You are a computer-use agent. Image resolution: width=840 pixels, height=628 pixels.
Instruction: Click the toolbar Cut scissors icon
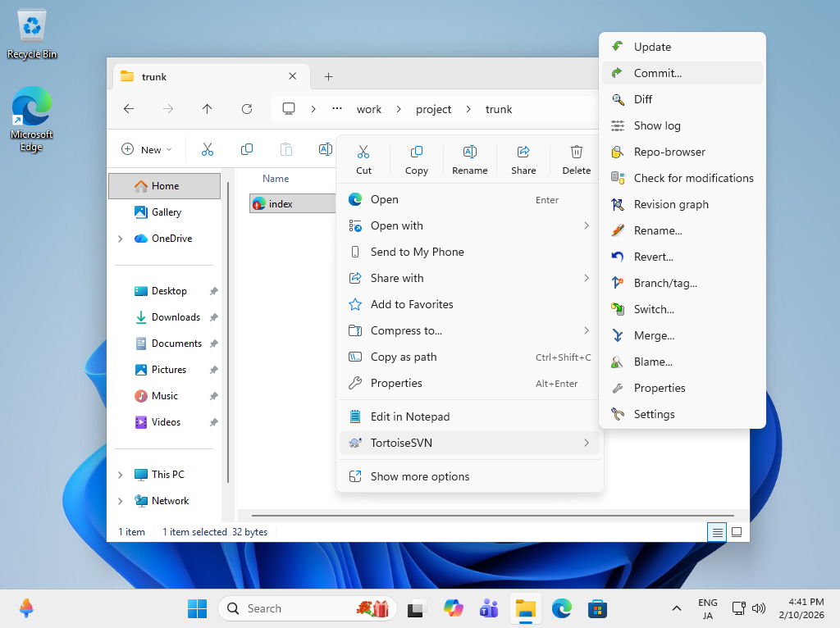point(208,149)
